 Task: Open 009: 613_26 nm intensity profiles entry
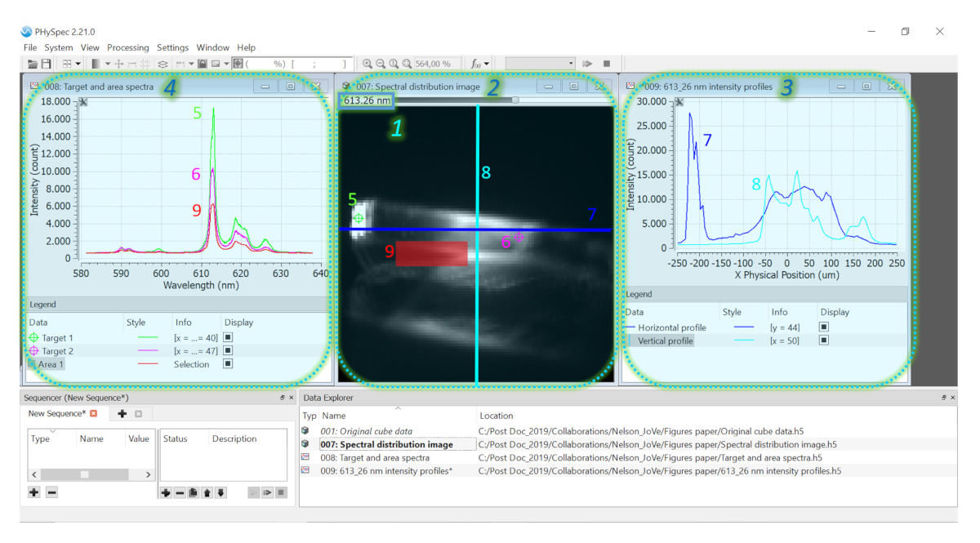386,471
